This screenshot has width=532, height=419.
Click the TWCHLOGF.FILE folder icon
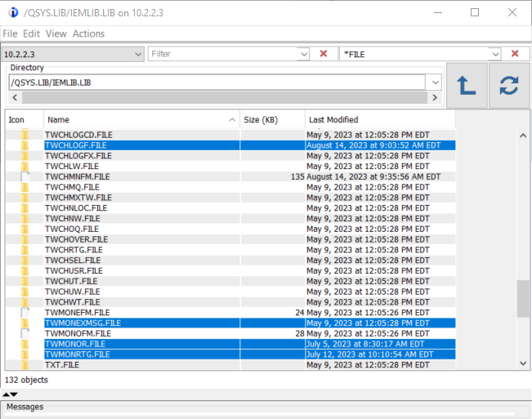tap(25, 145)
